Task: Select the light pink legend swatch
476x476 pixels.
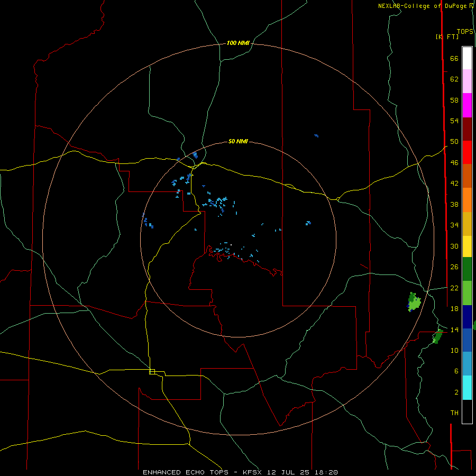Action: 467,81
